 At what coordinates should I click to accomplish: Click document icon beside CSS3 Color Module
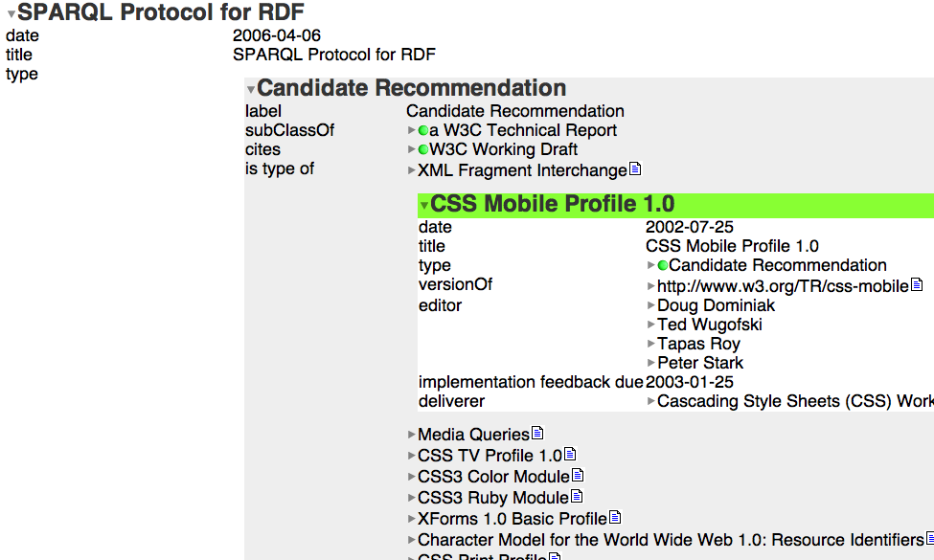pos(578,476)
